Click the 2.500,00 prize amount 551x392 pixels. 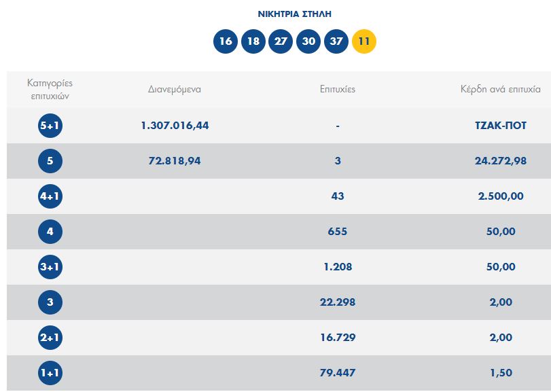coord(501,196)
